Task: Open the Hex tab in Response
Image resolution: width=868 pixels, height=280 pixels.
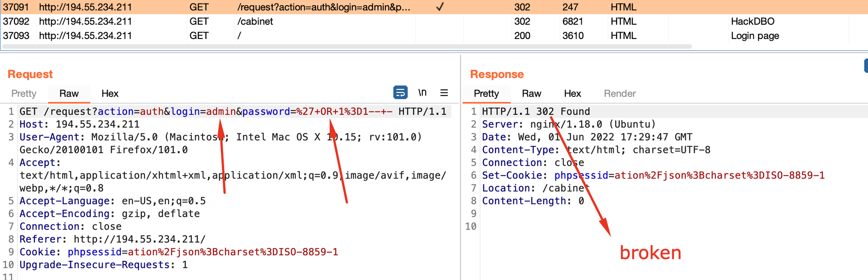Action: pyautogui.click(x=572, y=94)
